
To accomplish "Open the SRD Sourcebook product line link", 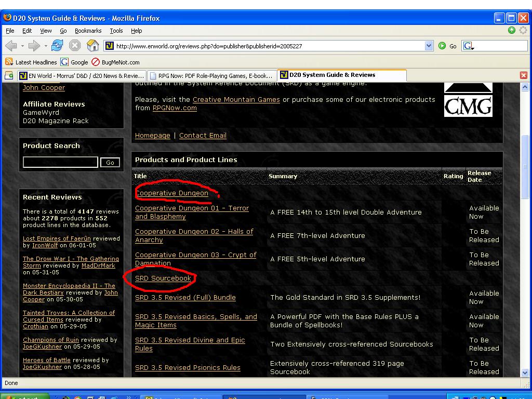I will click(x=163, y=278).
